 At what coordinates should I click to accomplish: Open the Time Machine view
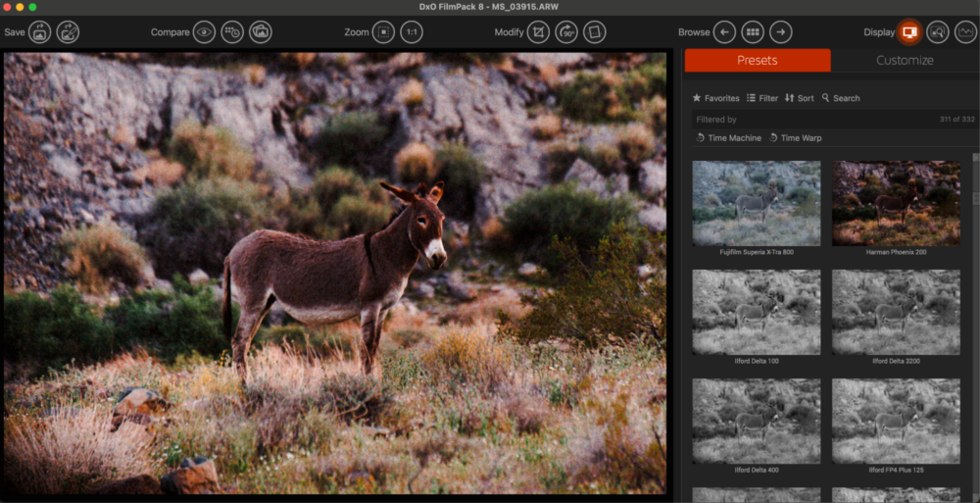[728, 138]
